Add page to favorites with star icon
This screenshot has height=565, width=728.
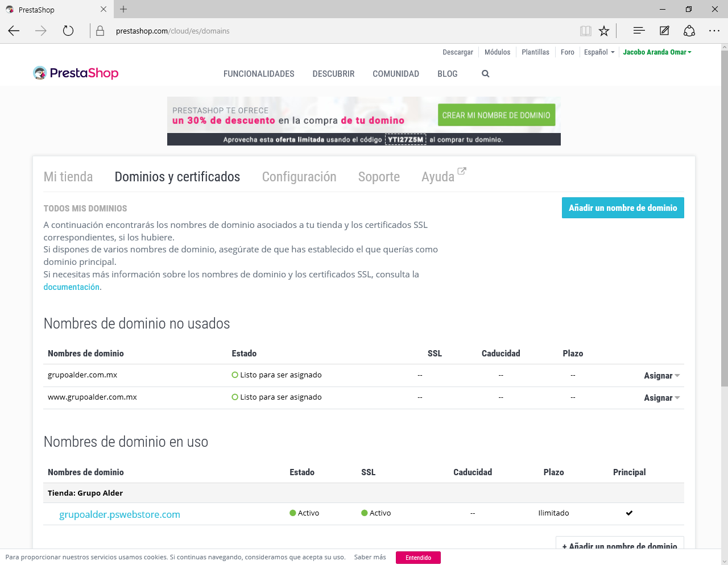point(604,31)
